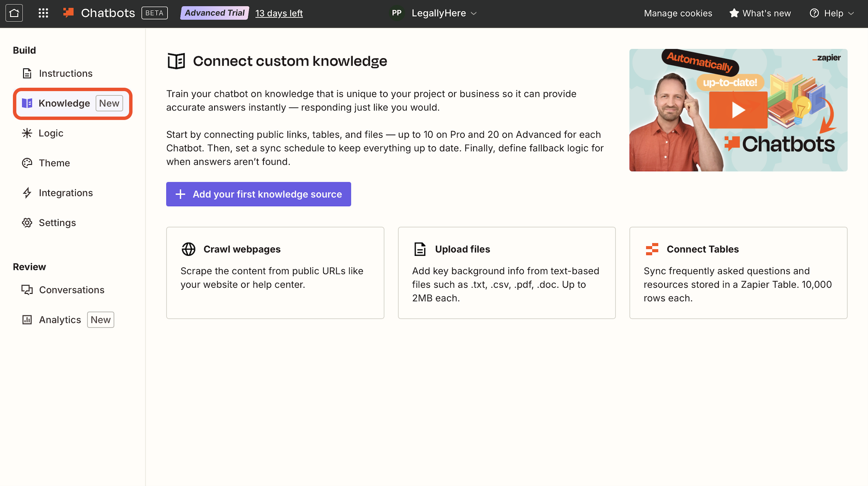Click the Connect Tables orange icon
Image resolution: width=868 pixels, height=486 pixels.
[652, 249]
